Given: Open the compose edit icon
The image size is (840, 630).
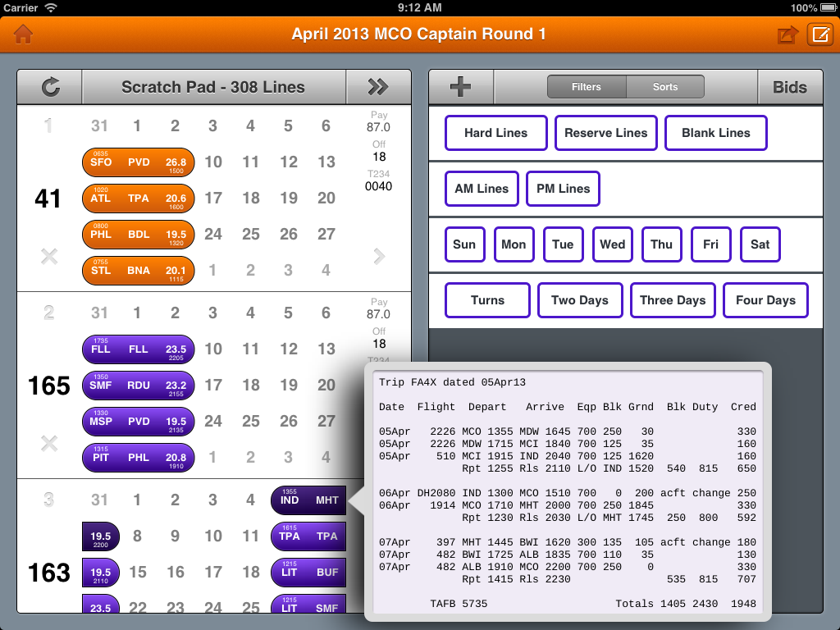Looking at the screenshot, I should 820,34.
